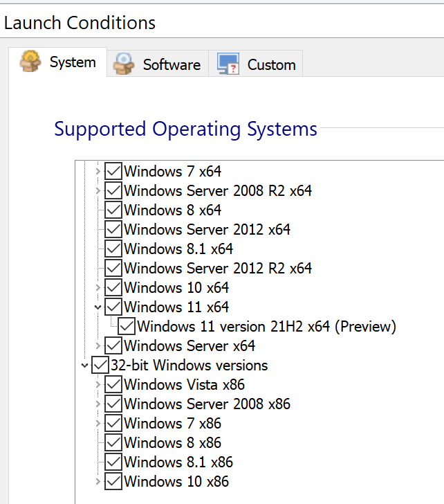444x504 pixels.
Task: Uncheck Windows 7 x64 checkbox
Action: tap(113, 171)
